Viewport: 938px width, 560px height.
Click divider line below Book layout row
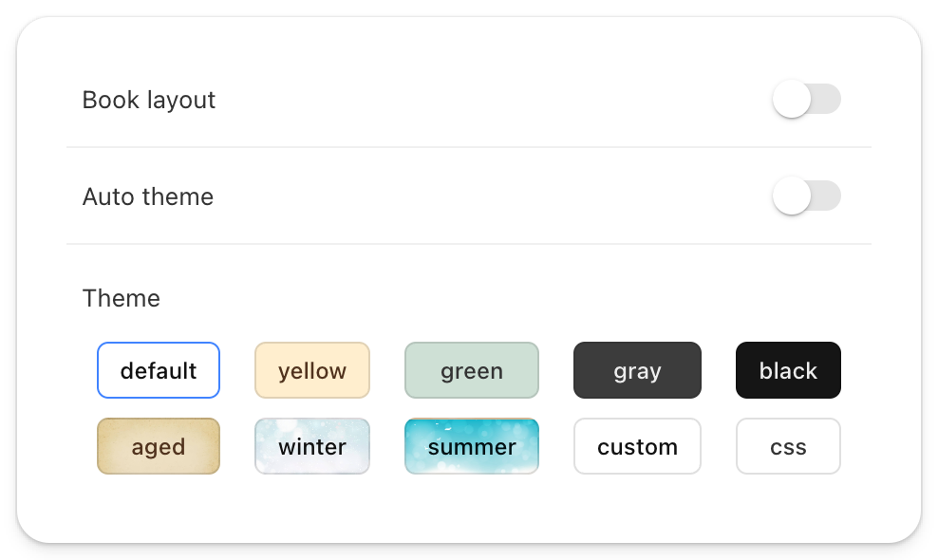coord(469,147)
